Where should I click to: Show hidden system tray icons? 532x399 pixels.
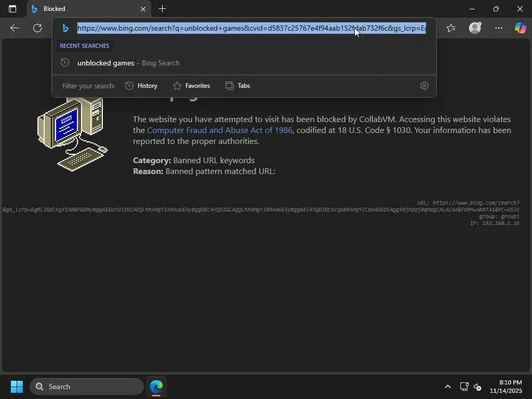[x=448, y=387]
